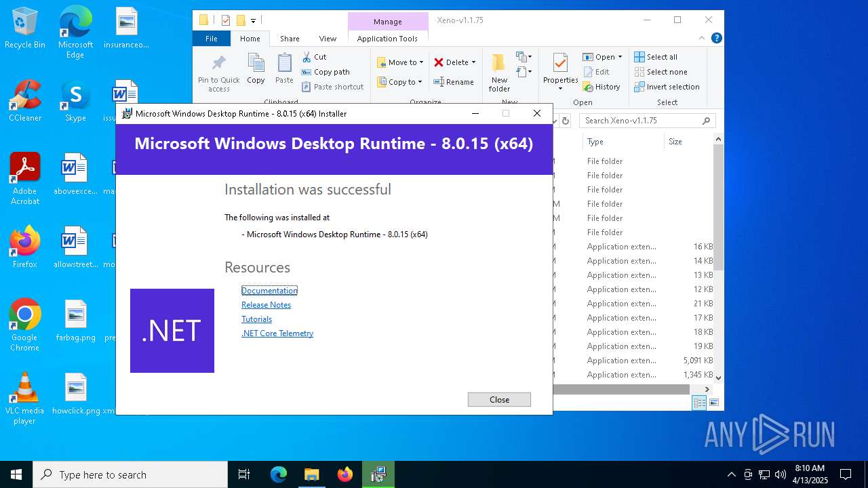Switch Explorer to Details view icon

[x=699, y=403]
